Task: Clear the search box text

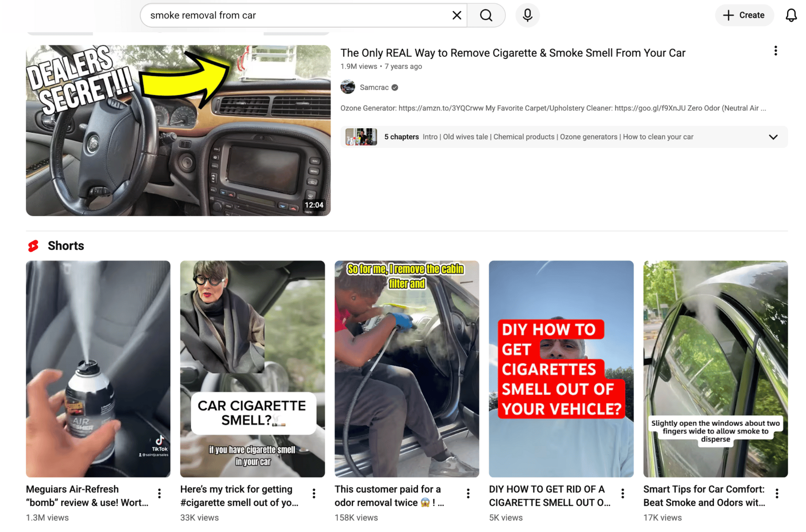Action: [x=457, y=16]
